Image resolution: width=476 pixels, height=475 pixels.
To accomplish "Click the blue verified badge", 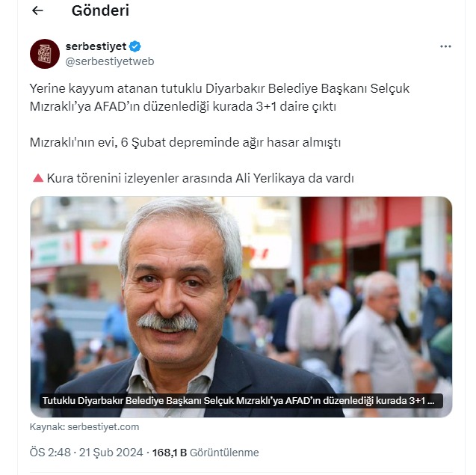I will pos(135,46).
